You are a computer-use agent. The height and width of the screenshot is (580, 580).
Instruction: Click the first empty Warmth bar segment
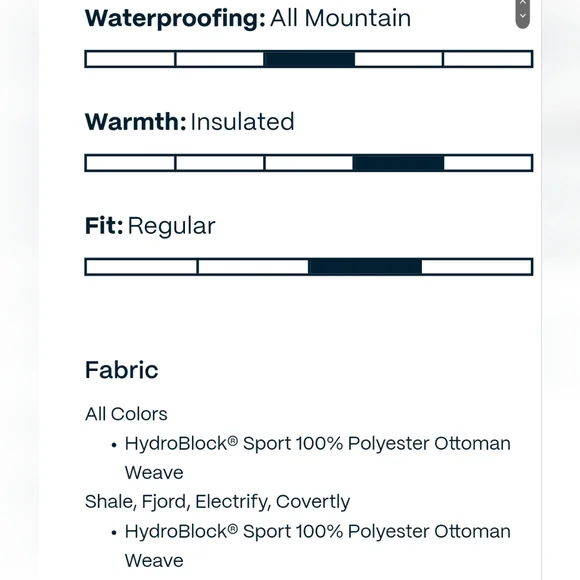pos(130,163)
